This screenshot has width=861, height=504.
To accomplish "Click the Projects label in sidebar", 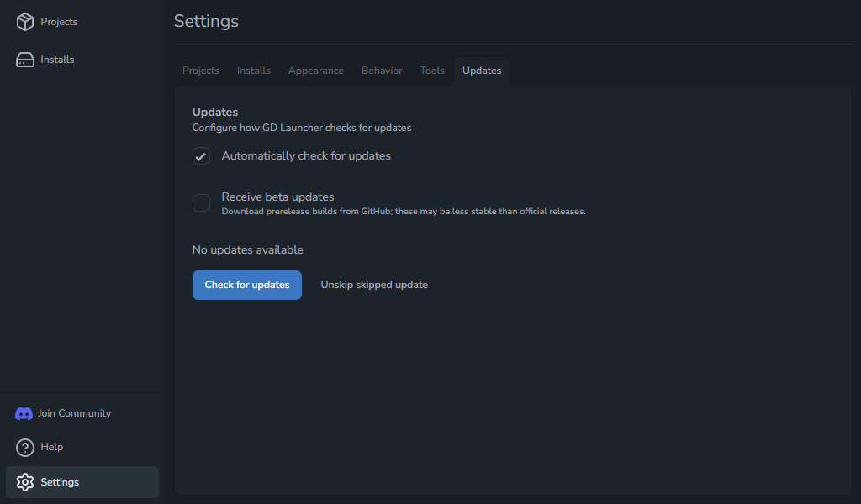I will [59, 22].
